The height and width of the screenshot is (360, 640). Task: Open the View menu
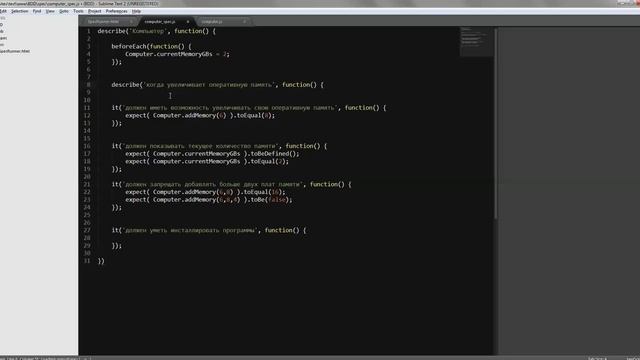50,11
